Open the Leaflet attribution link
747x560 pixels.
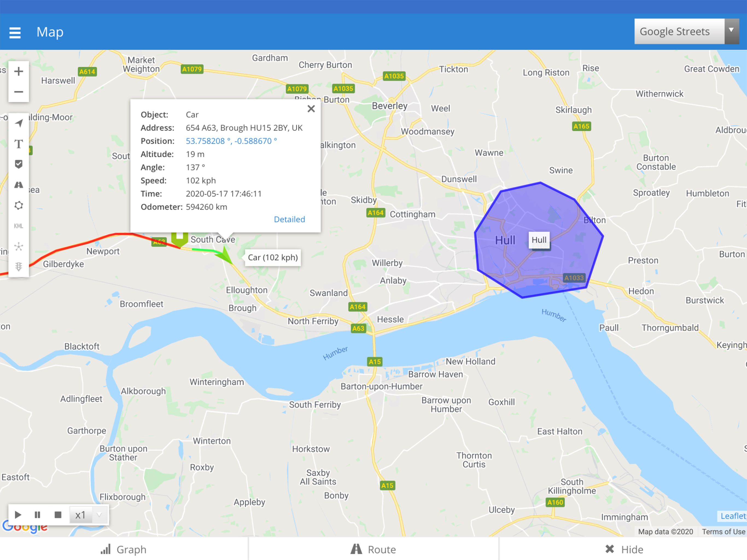(x=733, y=516)
